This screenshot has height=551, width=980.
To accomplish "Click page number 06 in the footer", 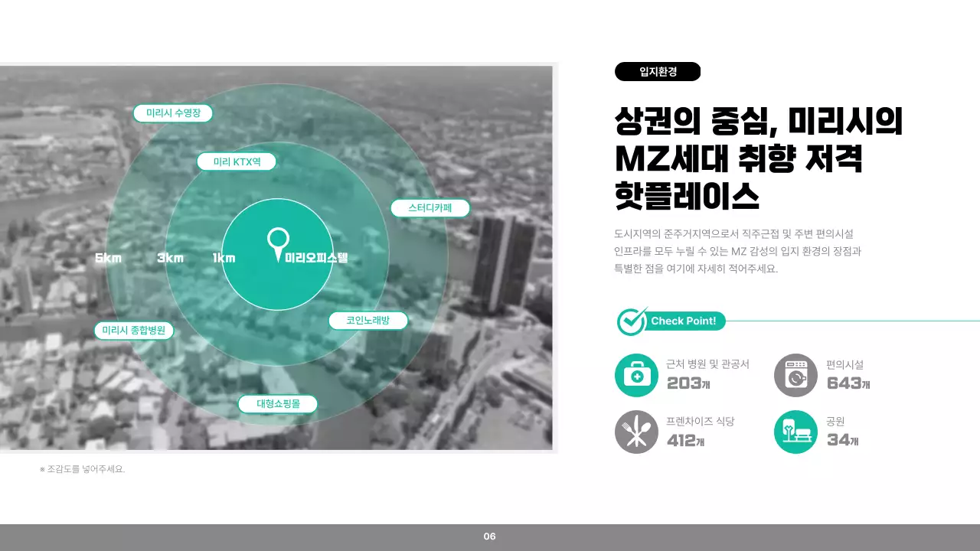I will click(x=490, y=536).
